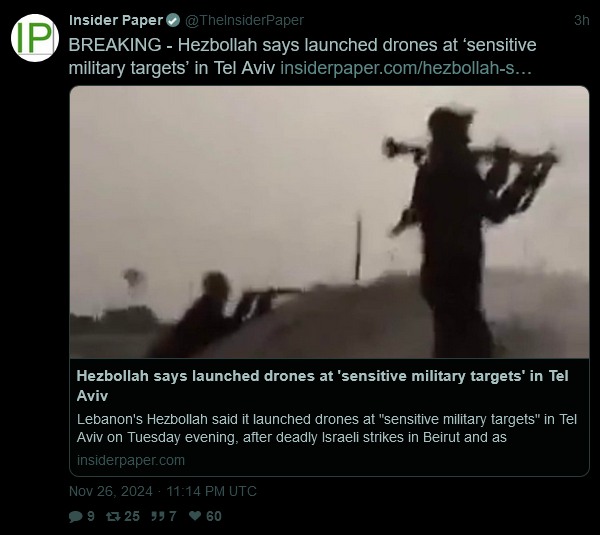The height and width of the screenshot is (535, 600).
Task: Like the tweet with the heart icon
Action: tap(195, 516)
